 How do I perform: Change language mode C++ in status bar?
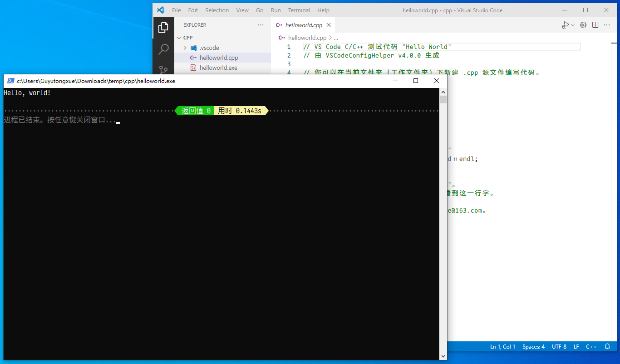pos(591,346)
